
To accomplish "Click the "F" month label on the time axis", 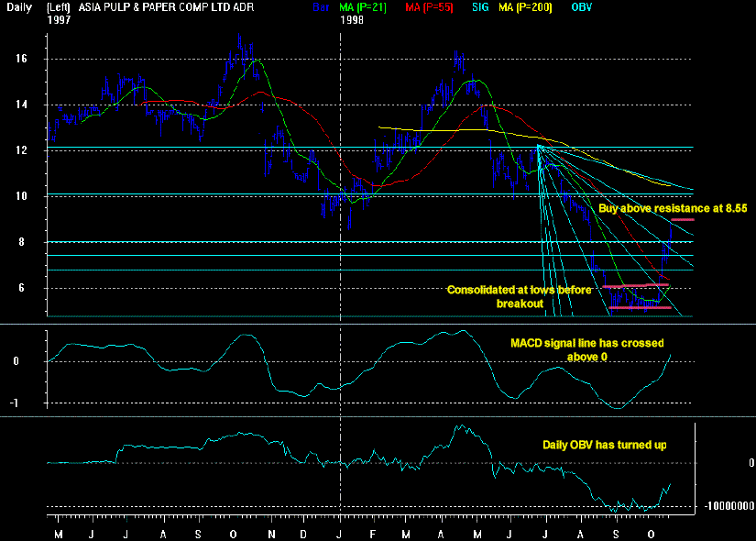I will click(373, 535).
